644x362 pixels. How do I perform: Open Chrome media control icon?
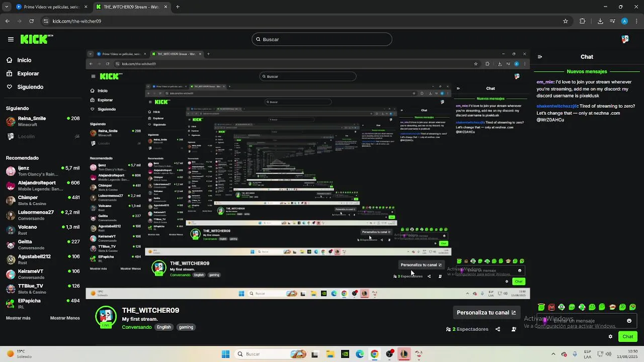[612, 21]
